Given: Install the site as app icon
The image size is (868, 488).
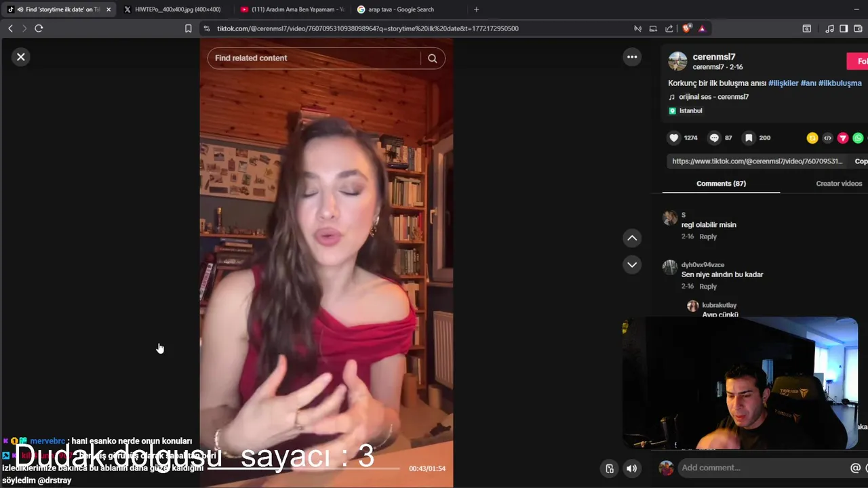Looking at the screenshot, I should pos(653,28).
